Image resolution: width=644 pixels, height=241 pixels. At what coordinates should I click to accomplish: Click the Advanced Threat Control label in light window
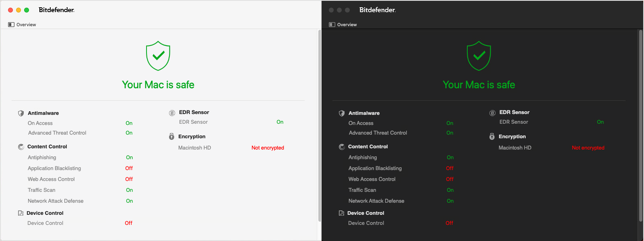point(57,133)
